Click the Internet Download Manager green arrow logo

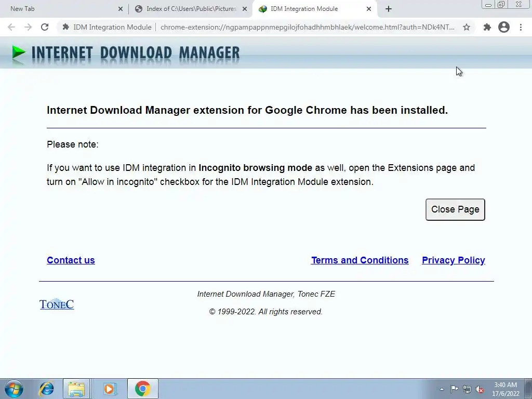pyautogui.click(x=19, y=54)
